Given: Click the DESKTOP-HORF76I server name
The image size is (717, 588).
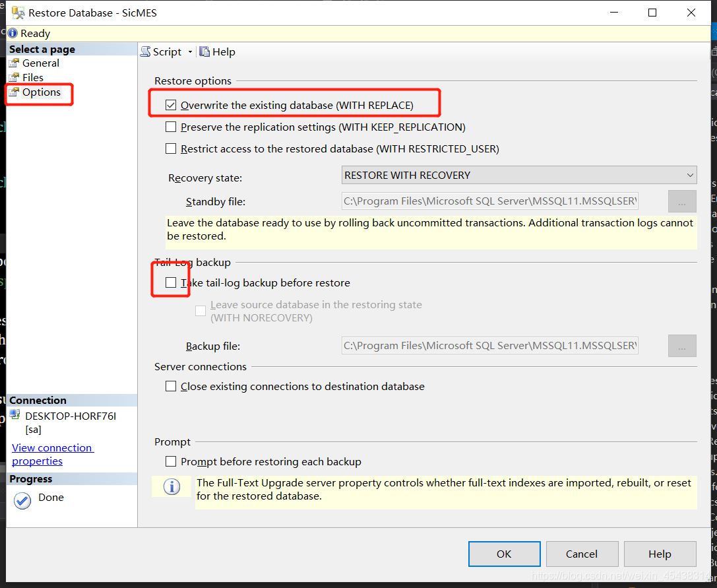Looking at the screenshot, I should [71, 416].
